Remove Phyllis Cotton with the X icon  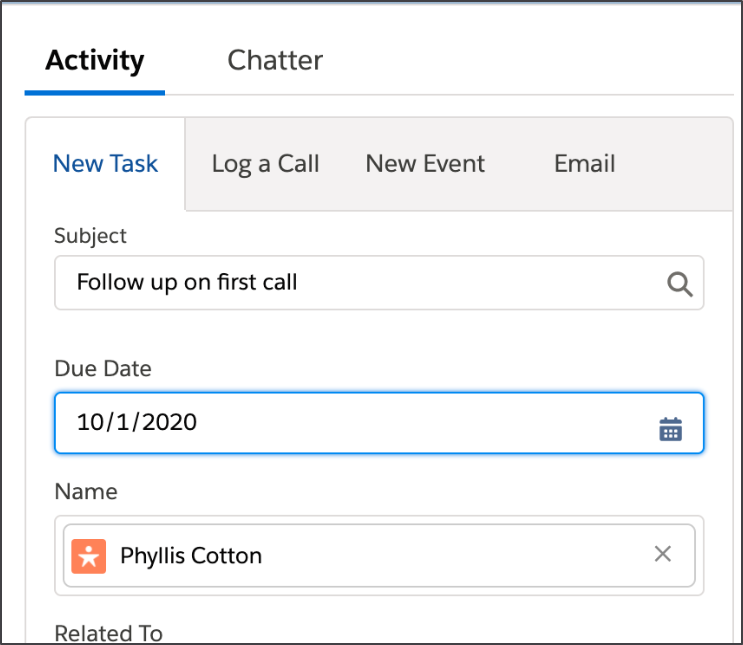coord(662,554)
